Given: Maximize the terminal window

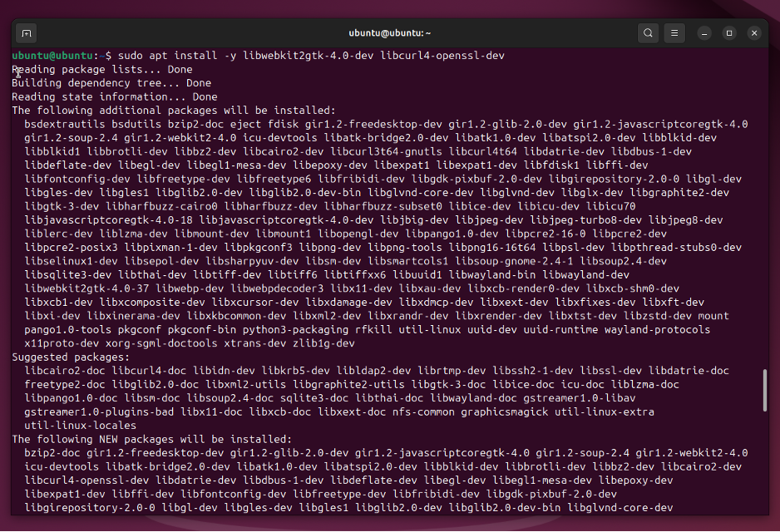Looking at the screenshot, I should coord(729,33).
